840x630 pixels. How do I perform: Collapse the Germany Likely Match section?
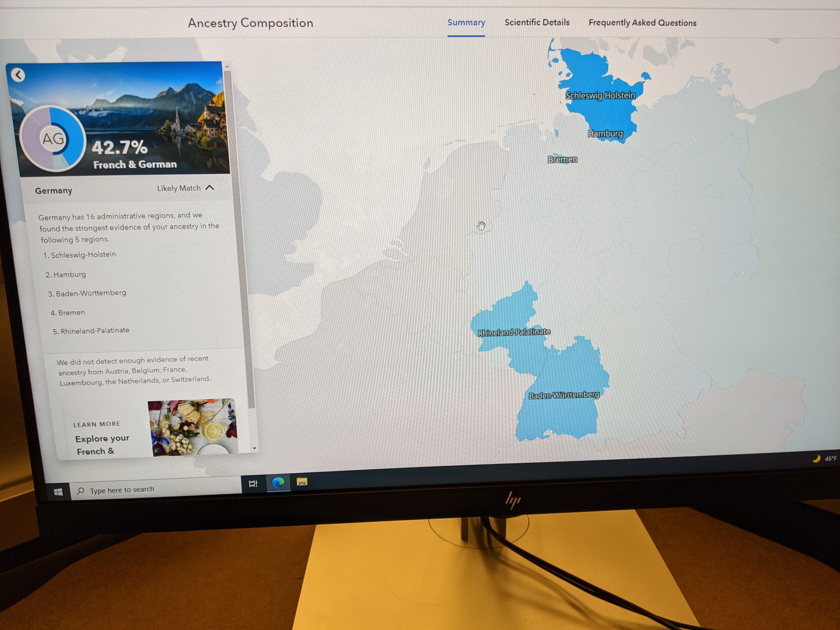click(x=210, y=187)
